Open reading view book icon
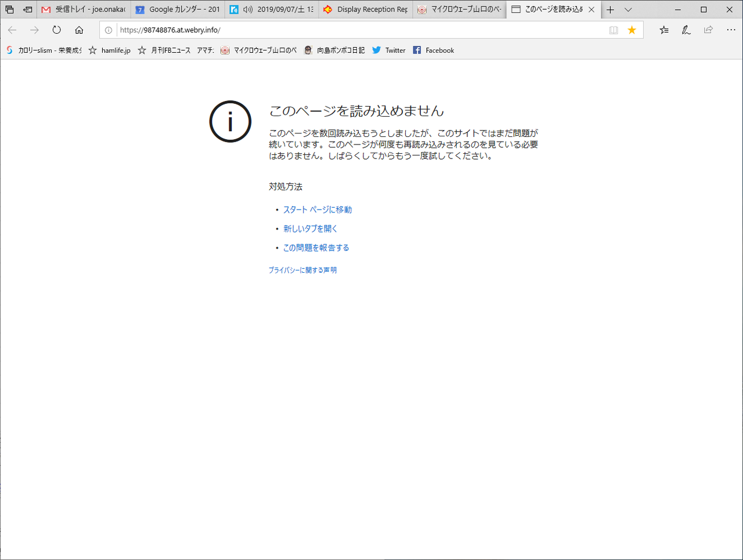 [614, 30]
